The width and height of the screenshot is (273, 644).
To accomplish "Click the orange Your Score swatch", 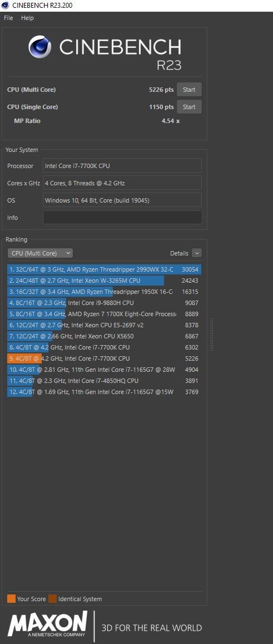I will click(12, 599).
